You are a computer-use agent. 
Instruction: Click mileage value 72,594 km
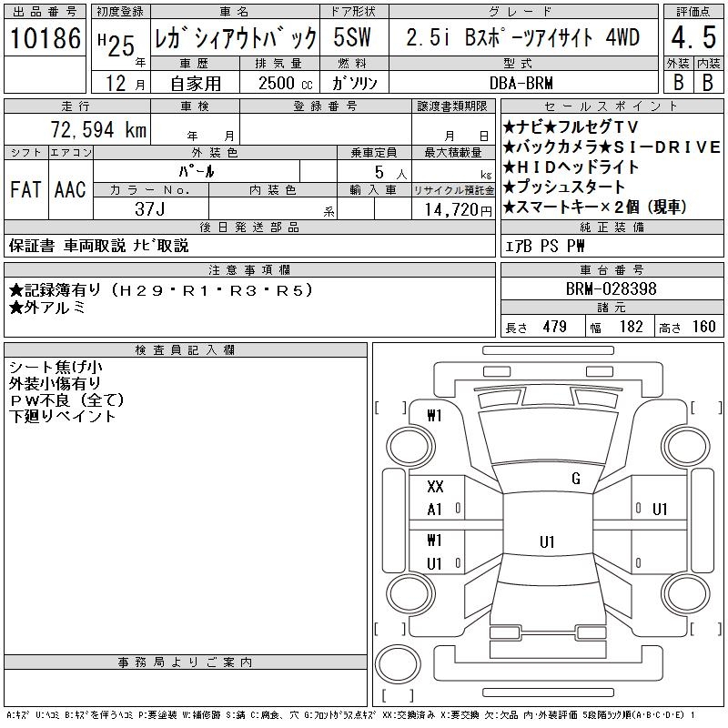98,129
